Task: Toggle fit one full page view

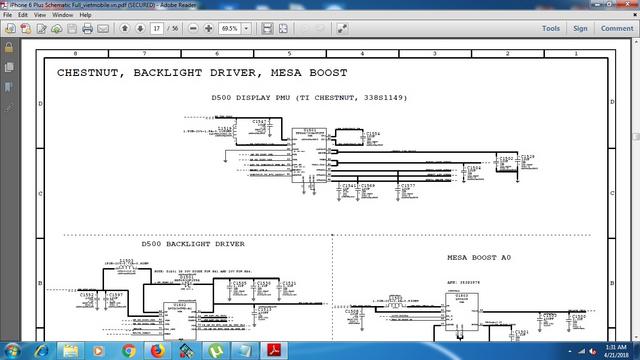Action: [283, 28]
